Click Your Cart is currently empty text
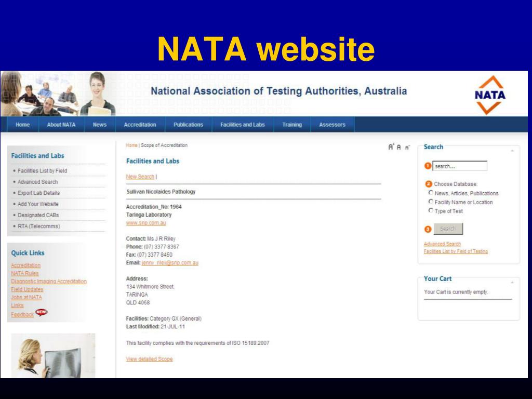The width and height of the screenshot is (532, 399). coord(456,292)
